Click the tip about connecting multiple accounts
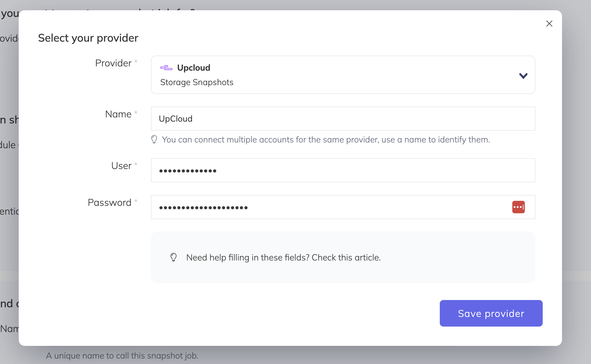 coord(326,139)
